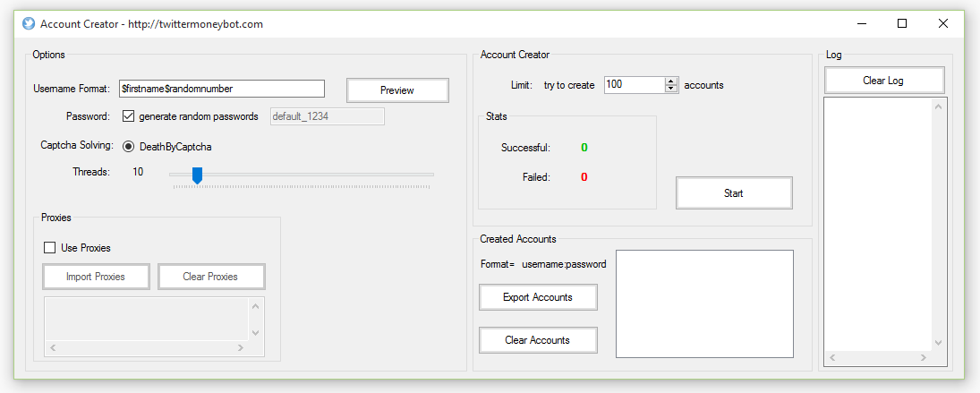980x393 pixels.
Task: Toggle generate random passwords checkbox
Action: (128, 116)
